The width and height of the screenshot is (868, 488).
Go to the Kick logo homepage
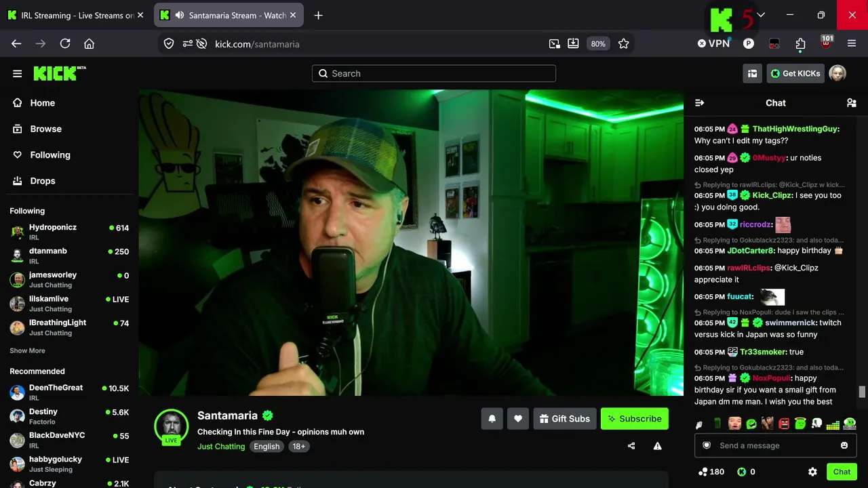point(60,73)
